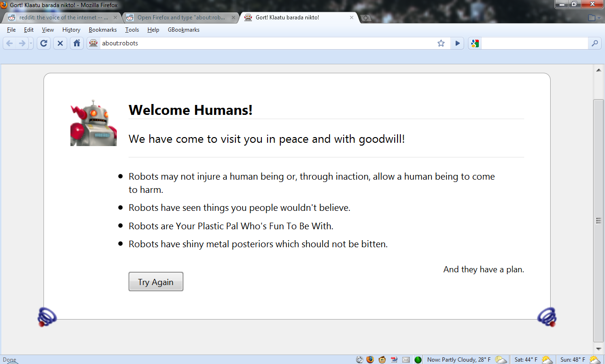The height and width of the screenshot is (364, 605).
Task: Click the Go arrow in address bar
Action: pos(457,43)
